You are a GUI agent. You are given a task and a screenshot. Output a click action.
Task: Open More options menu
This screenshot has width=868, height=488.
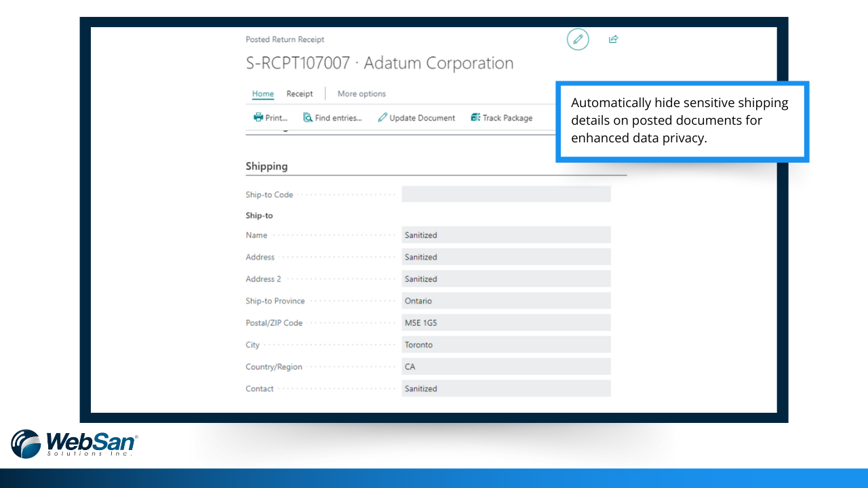click(x=361, y=94)
